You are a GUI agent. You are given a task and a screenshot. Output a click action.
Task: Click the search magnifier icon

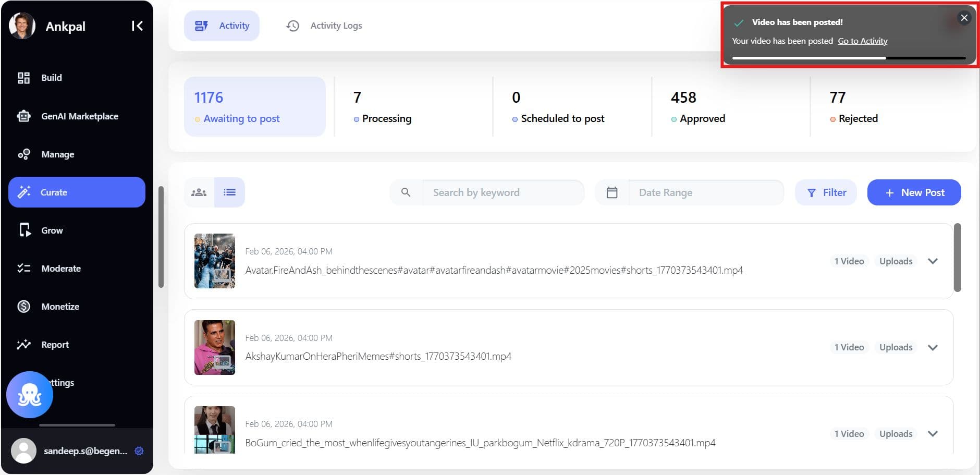[406, 192]
